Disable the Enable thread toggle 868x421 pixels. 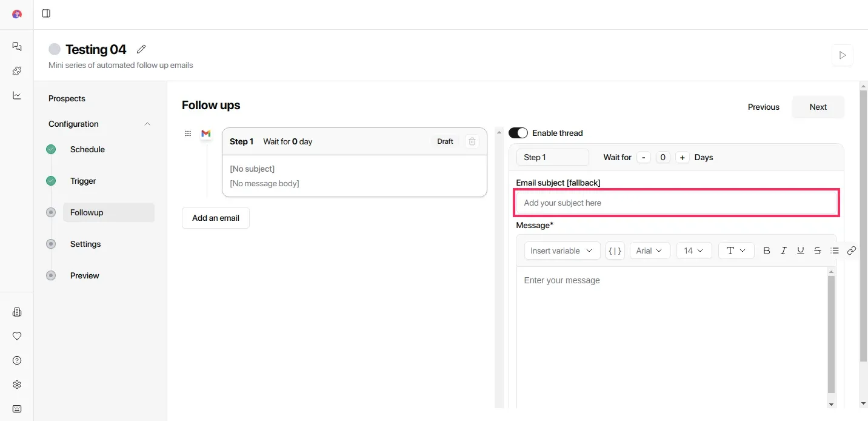[518, 133]
